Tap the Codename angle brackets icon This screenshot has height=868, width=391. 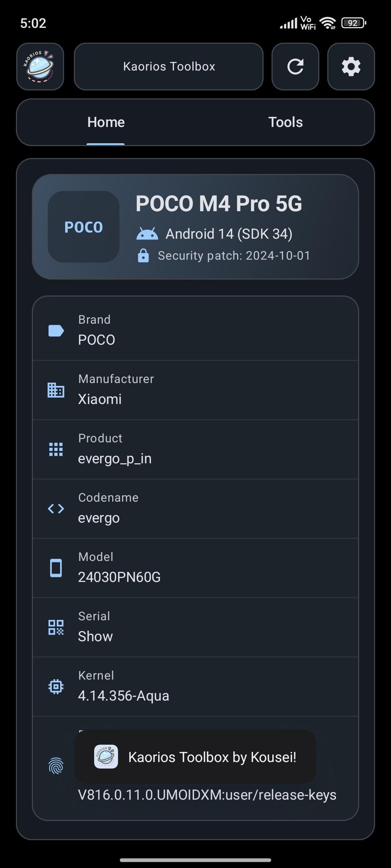[x=56, y=509]
